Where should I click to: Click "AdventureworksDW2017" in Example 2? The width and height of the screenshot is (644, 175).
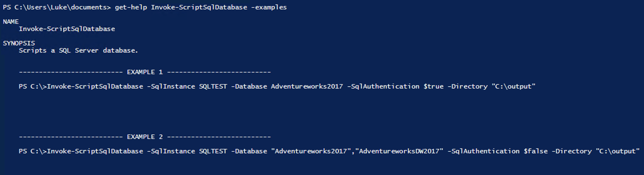tap(399, 151)
